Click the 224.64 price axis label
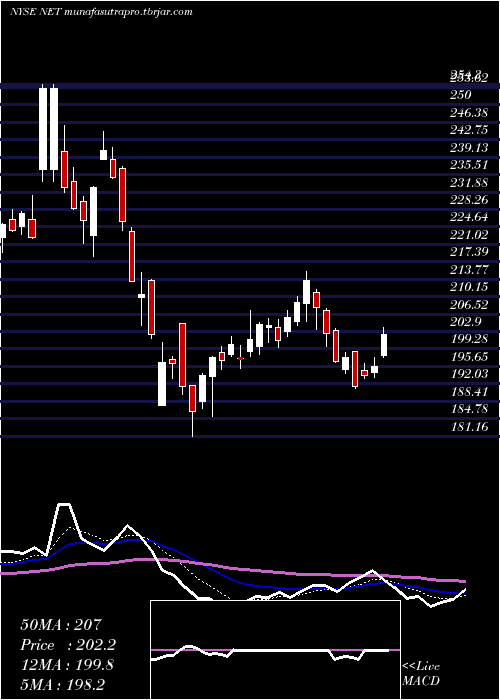Viewport: 500px width, 700px height. tap(469, 217)
